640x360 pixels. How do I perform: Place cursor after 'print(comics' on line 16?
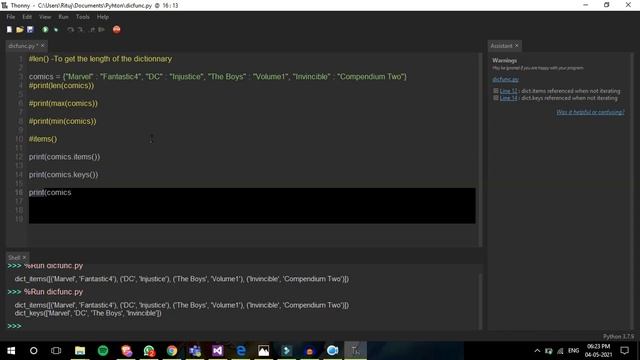pyautogui.click(x=72, y=193)
